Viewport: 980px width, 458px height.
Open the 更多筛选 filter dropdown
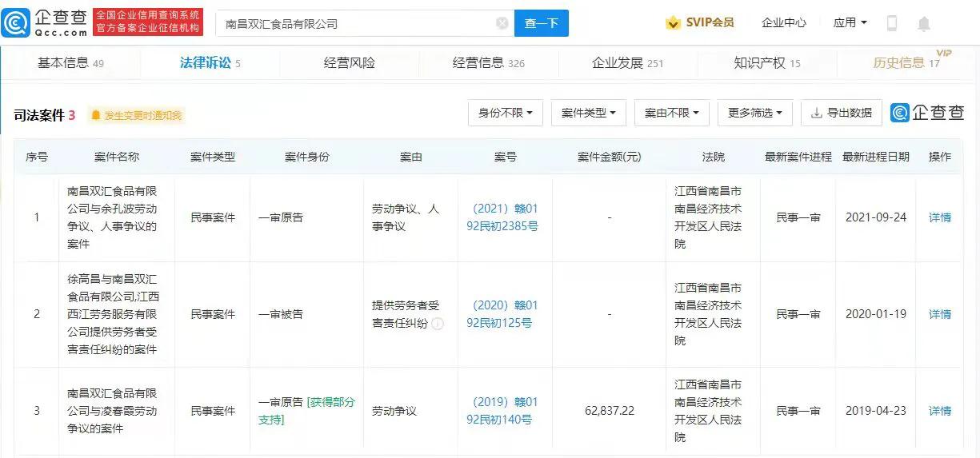tap(755, 113)
